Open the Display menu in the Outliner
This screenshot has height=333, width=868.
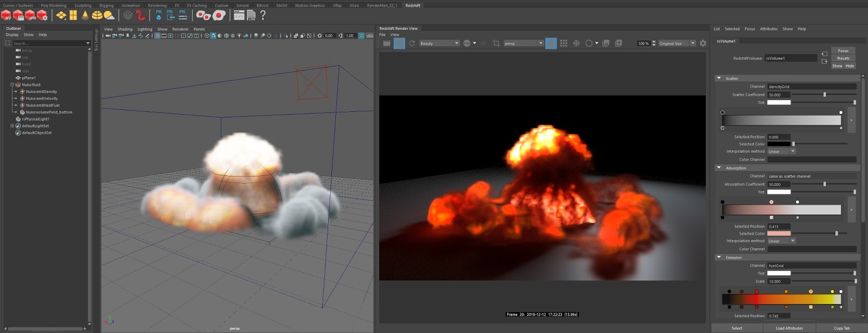[x=12, y=35]
